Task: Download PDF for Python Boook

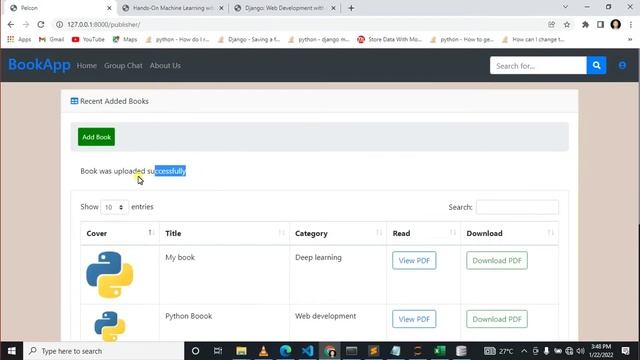Action: [x=497, y=319]
